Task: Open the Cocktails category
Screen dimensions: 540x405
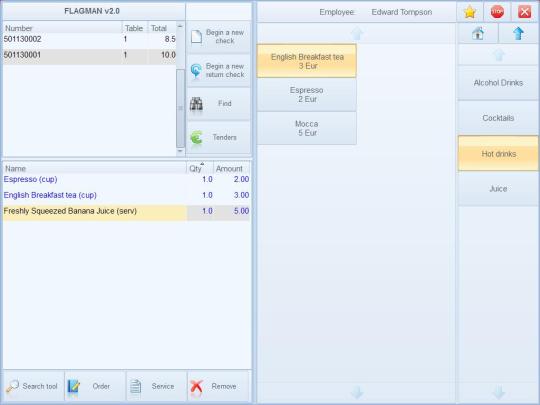Action: coord(498,118)
